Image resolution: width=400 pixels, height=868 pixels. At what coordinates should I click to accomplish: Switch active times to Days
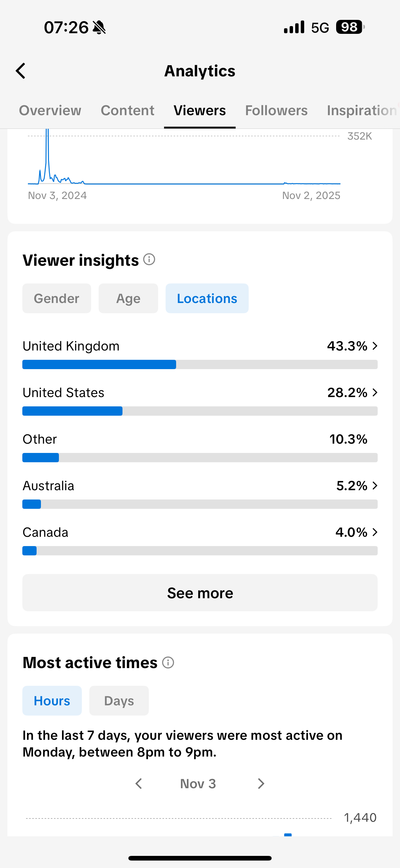[x=119, y=701]
